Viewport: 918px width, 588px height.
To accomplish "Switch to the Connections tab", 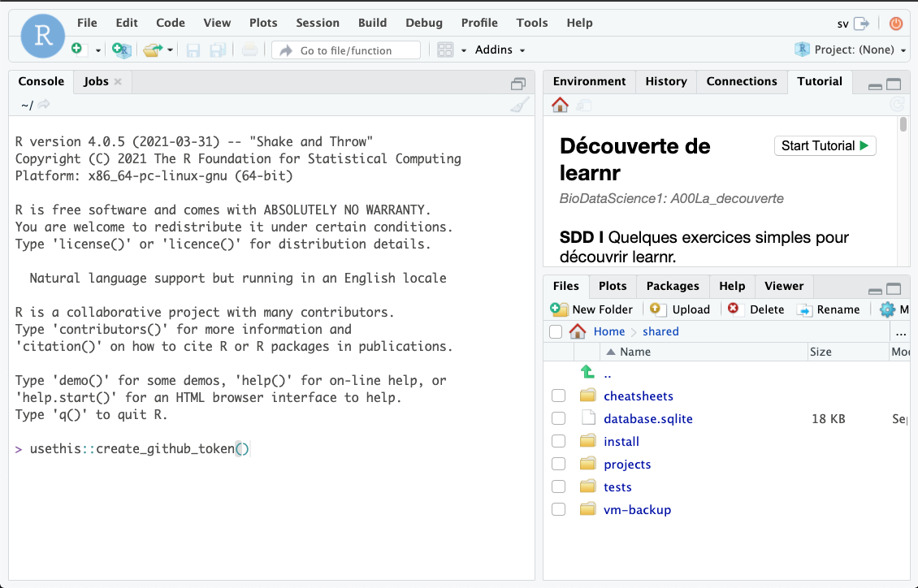I will (742, 81).
